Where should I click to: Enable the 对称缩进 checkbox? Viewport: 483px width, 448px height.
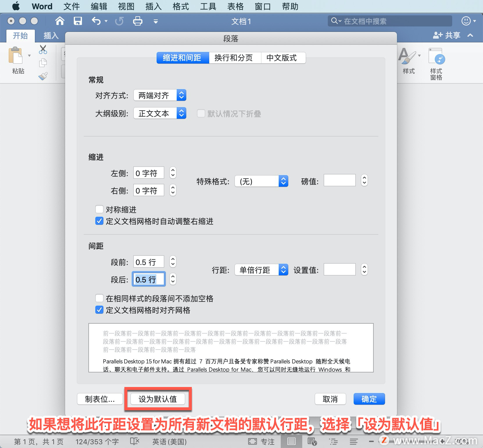(99, 209)
